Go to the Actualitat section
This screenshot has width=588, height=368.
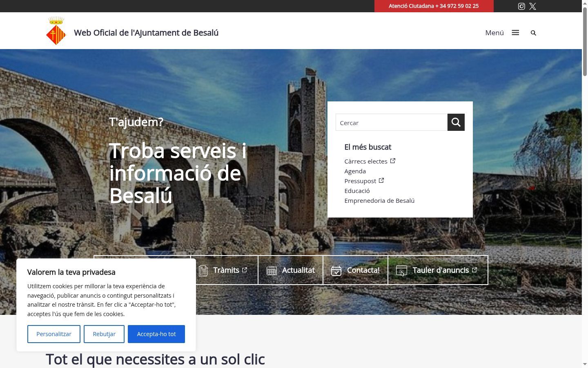(291, 270)
